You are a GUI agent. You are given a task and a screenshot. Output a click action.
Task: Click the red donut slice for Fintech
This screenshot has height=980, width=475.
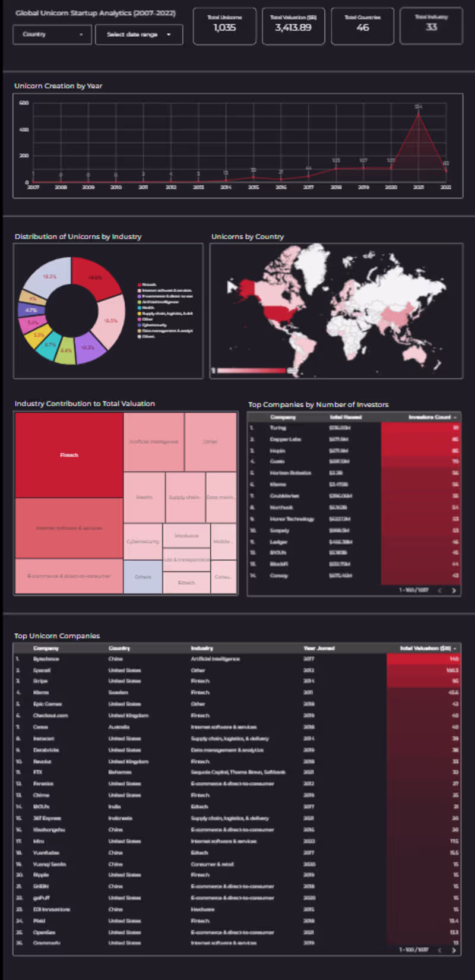tap(95, 277)
